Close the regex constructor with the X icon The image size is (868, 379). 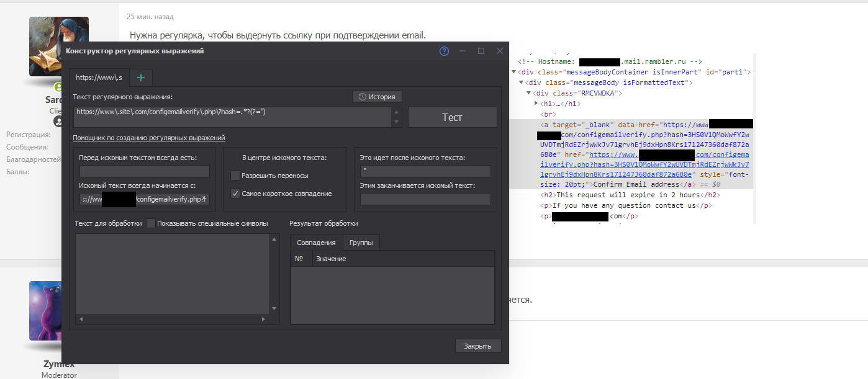pyautogui.click(x=500, y=51)
